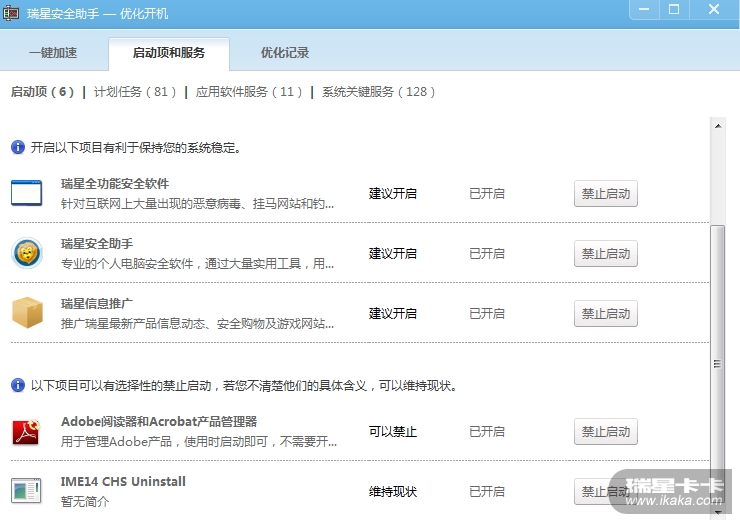Click the Rising full-function security software icon

tap(26, 193)
